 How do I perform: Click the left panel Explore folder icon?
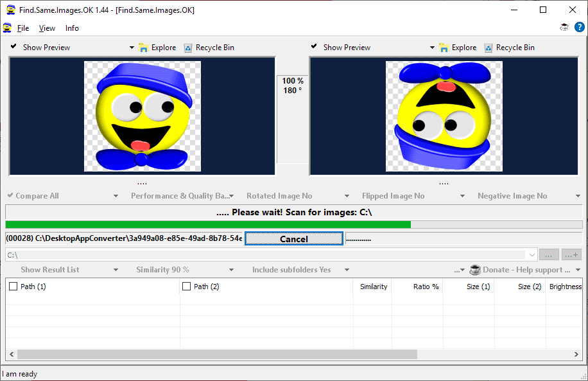click(x=143, y=48)
